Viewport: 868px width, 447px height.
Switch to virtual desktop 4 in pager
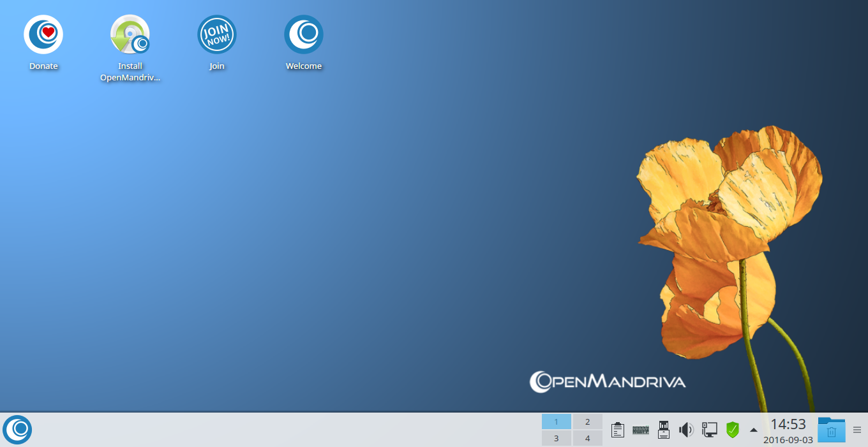(x=588, y=438)
